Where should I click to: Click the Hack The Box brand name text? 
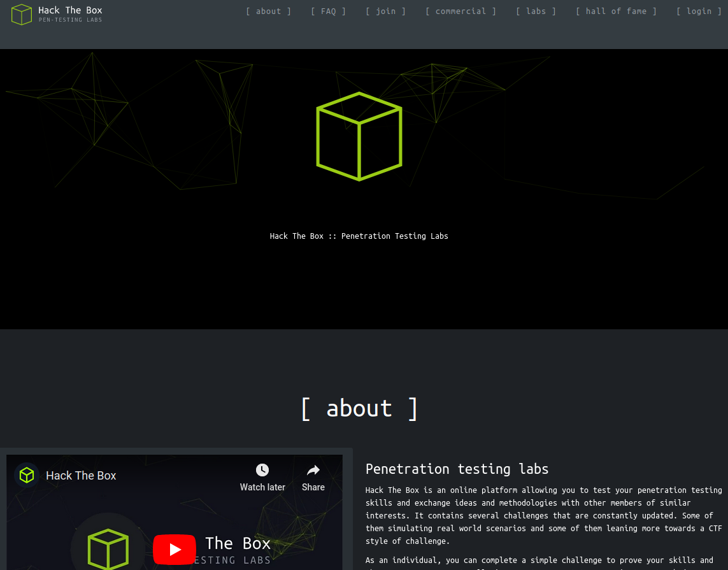coord(70,10)
